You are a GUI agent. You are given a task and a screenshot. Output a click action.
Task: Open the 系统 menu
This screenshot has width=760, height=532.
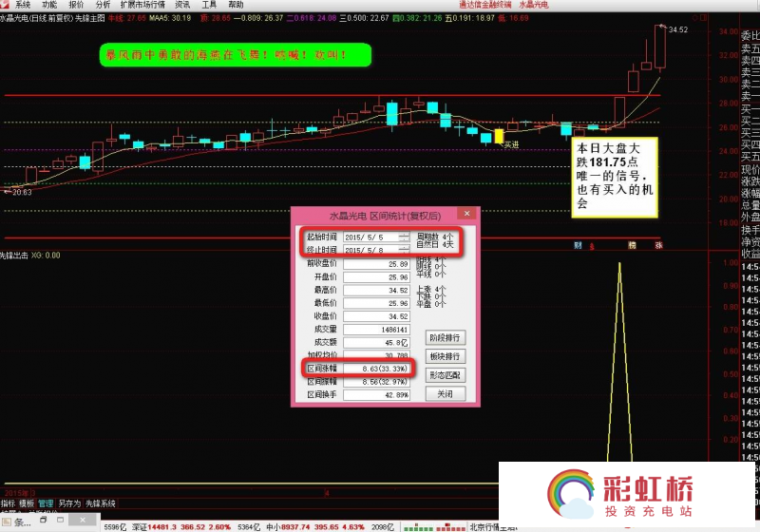click(x=23, y=5)
